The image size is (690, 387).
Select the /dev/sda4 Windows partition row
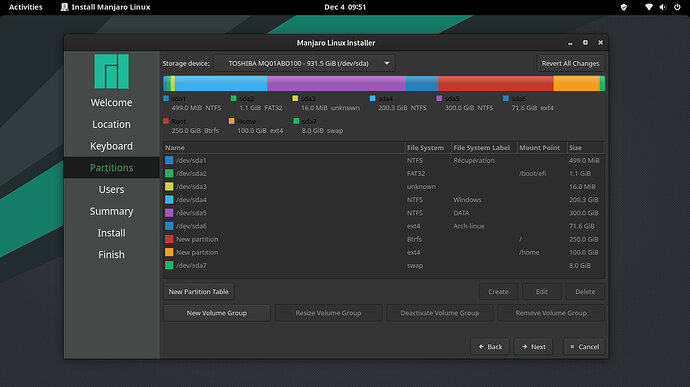coord(384,200)
